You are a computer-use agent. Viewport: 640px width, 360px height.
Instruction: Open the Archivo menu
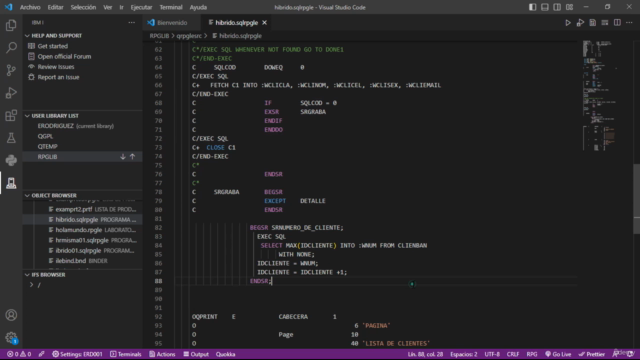click(30, 7)
